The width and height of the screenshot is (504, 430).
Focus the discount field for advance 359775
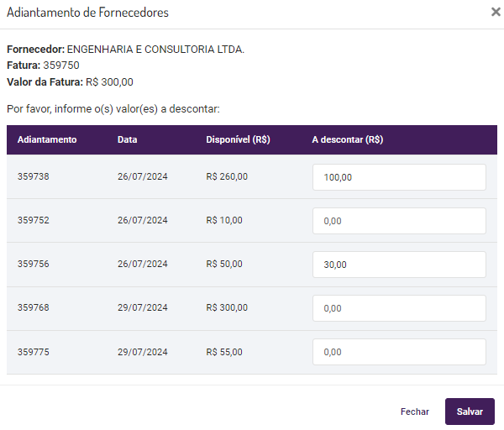399,352
